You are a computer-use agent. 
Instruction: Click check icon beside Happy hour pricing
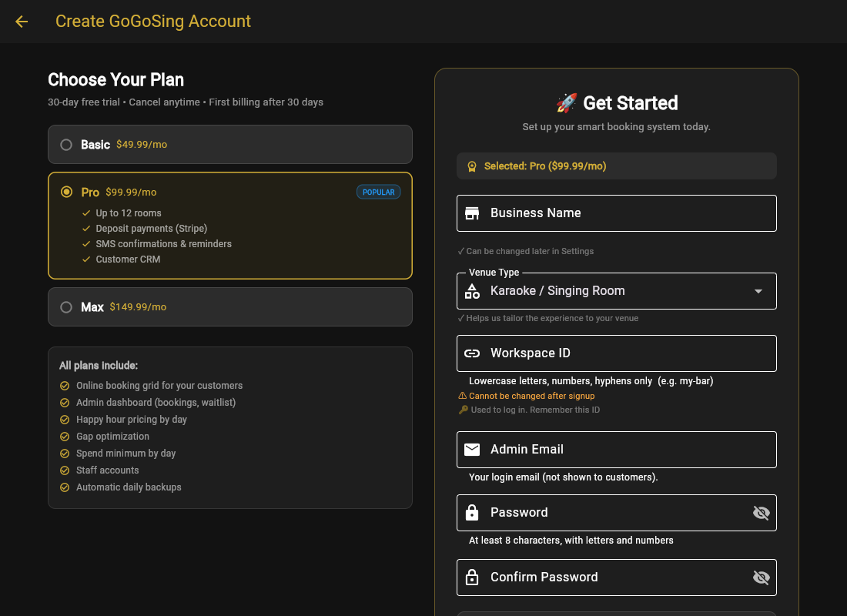point(65,420)
